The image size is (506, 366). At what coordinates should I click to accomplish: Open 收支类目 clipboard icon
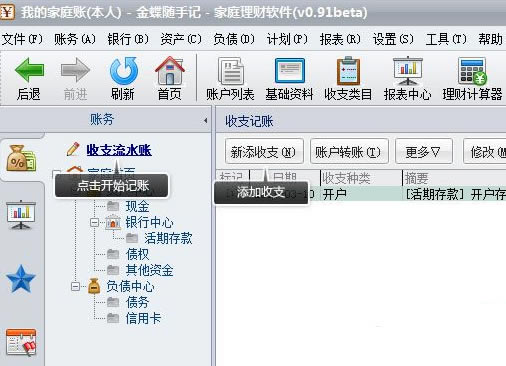tap(348, 71)
